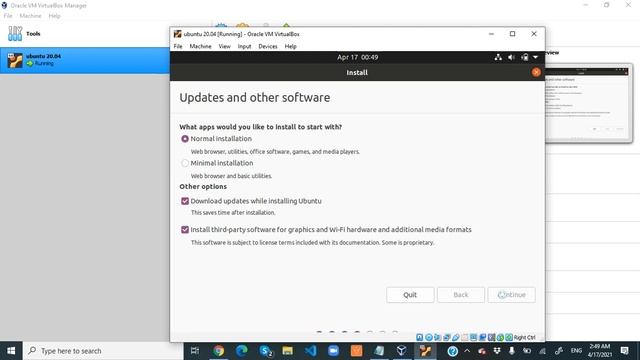
Task: Show hidden system tray icons
Action: click(467, 351)
